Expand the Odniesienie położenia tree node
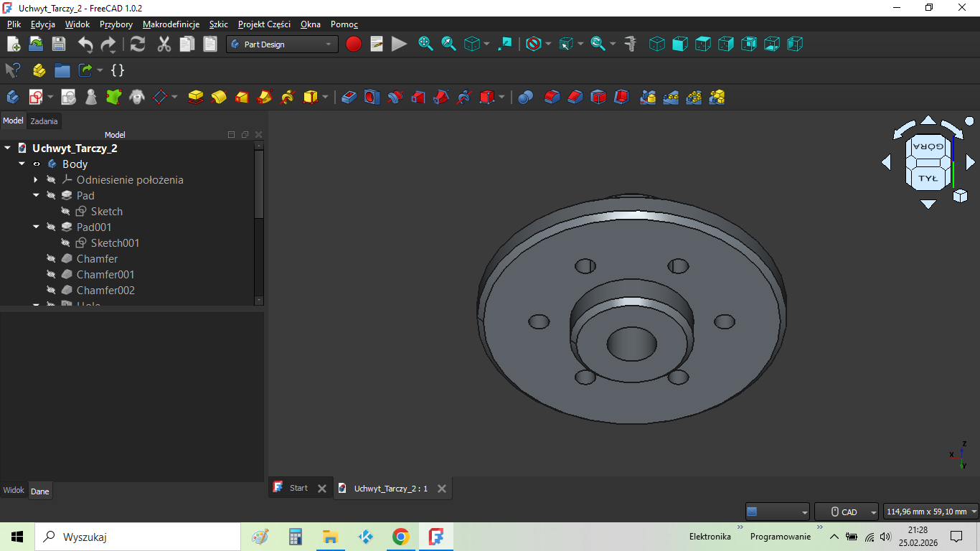The height and width of the screenshot is (551, 980). (x=36, y=180)
